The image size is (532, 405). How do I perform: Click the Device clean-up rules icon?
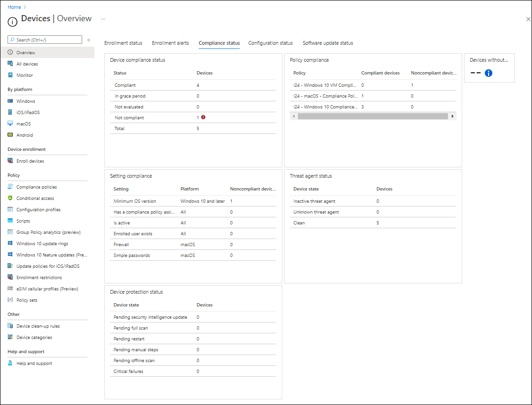click(10, 326)
